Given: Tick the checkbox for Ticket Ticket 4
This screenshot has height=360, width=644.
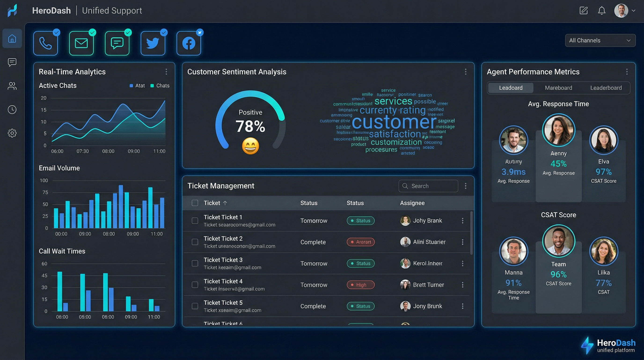Looking at the screenshot, I should tap(195, 285).
